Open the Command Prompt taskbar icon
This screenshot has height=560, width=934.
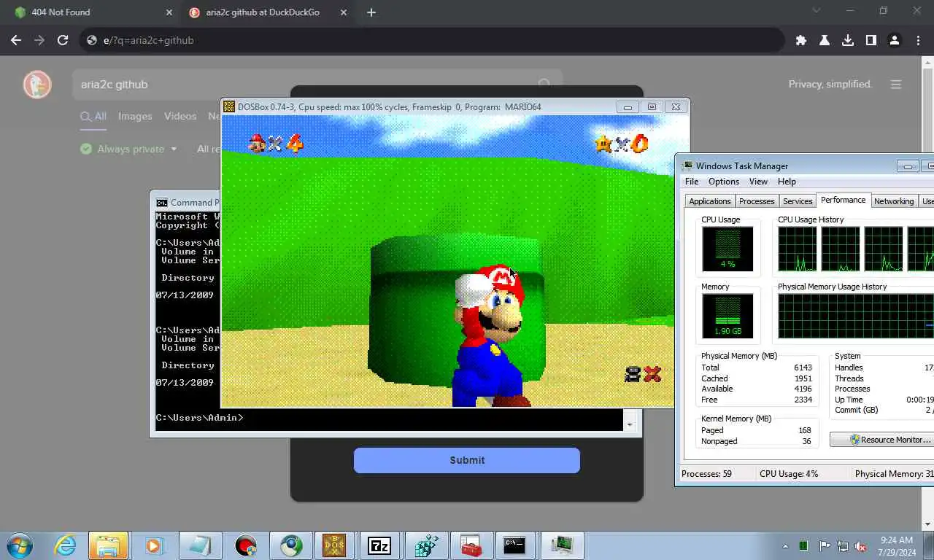coord(515,545)
